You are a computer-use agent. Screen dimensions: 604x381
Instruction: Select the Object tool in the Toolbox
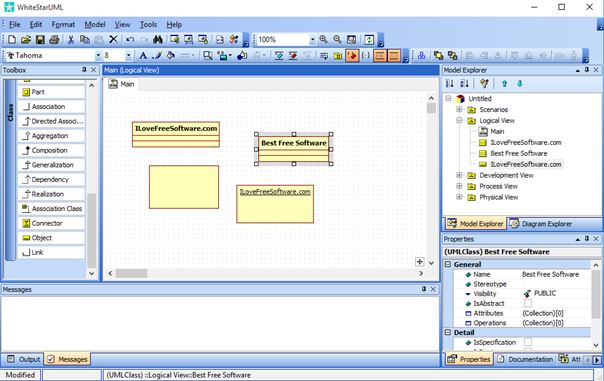coord(51,238)
